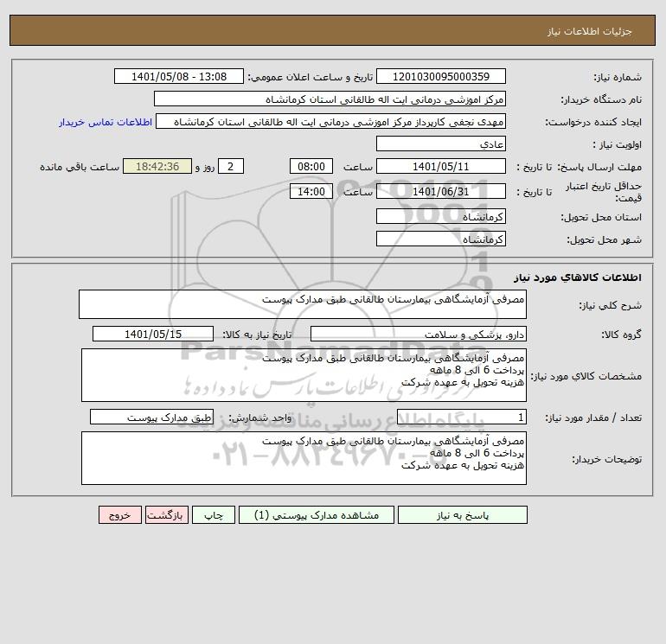Click the response deadline time 08:00

tap(311, 167)
